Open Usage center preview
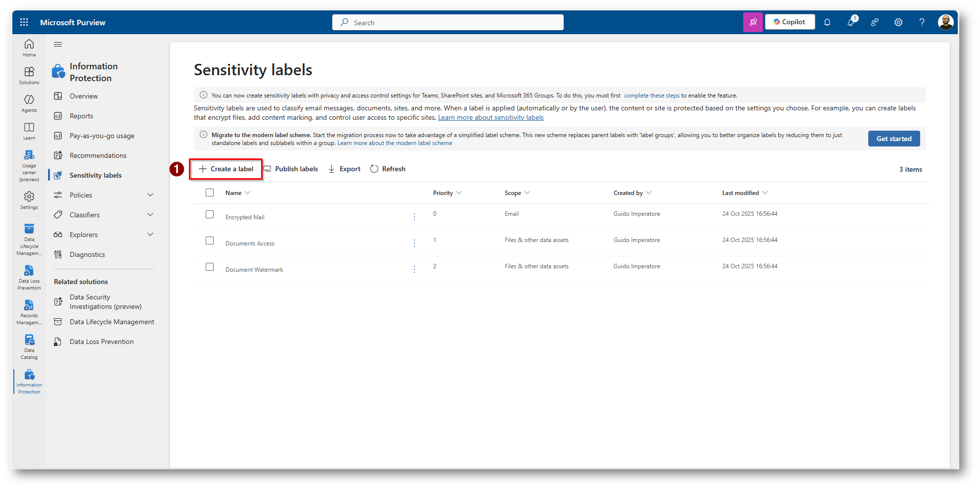This screenshot has width=980, height=490. (29, 166)
